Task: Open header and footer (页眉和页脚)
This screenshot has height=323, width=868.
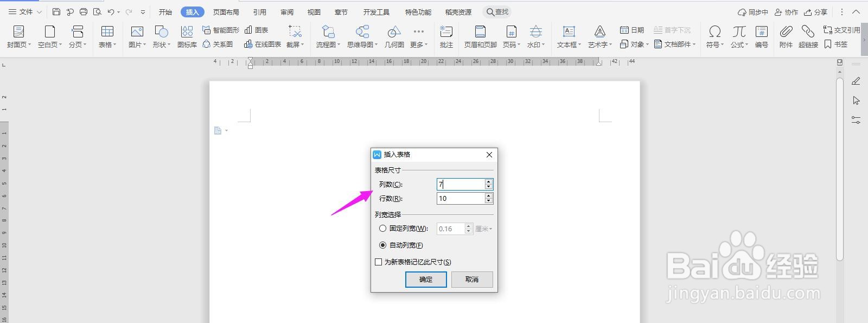Action: [x=481, y=36]
